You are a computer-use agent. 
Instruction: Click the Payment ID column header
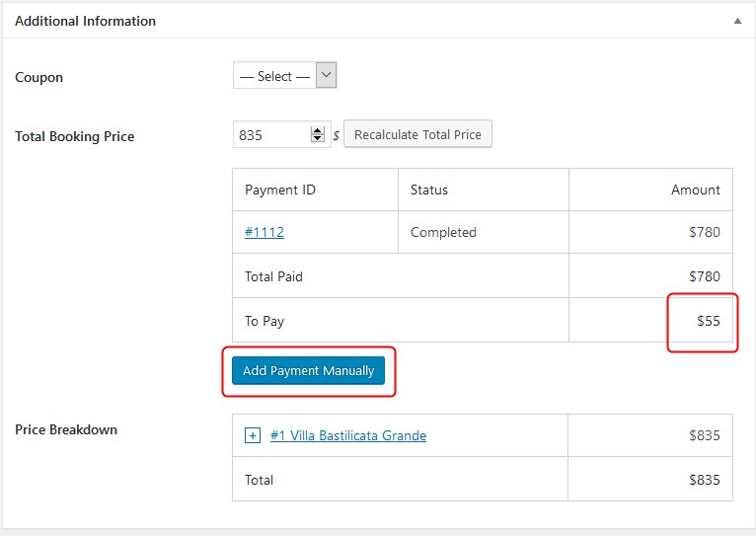point(279,190)
